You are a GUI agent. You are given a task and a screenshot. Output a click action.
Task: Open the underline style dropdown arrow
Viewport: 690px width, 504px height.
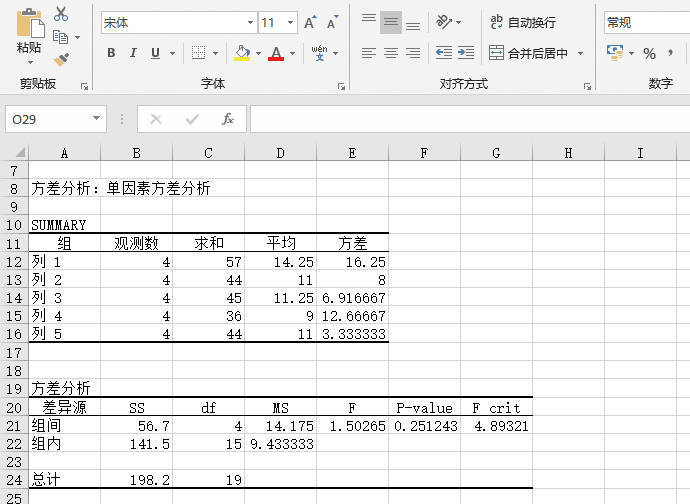pos(172,54)
